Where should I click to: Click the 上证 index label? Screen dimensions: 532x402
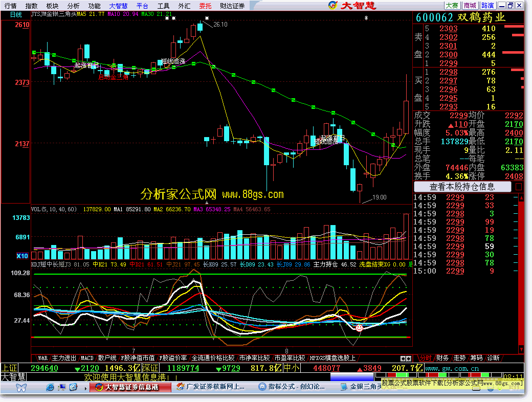(9, 368)
